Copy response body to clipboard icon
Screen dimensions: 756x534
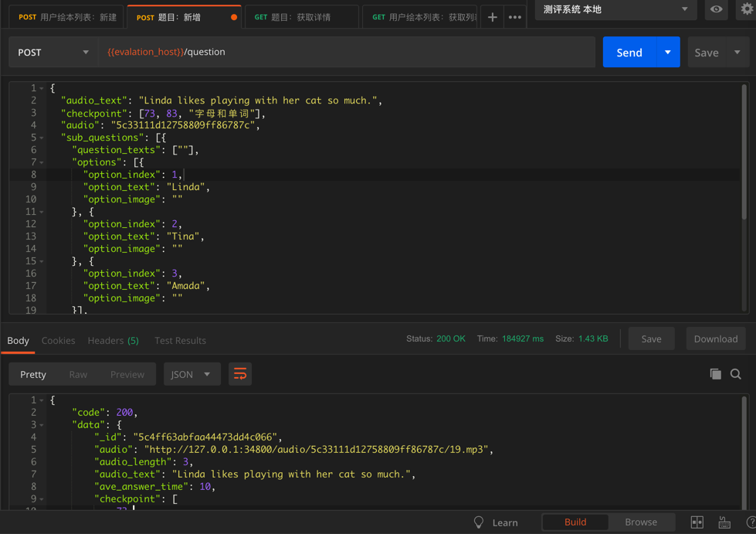[x=715, y=374]
